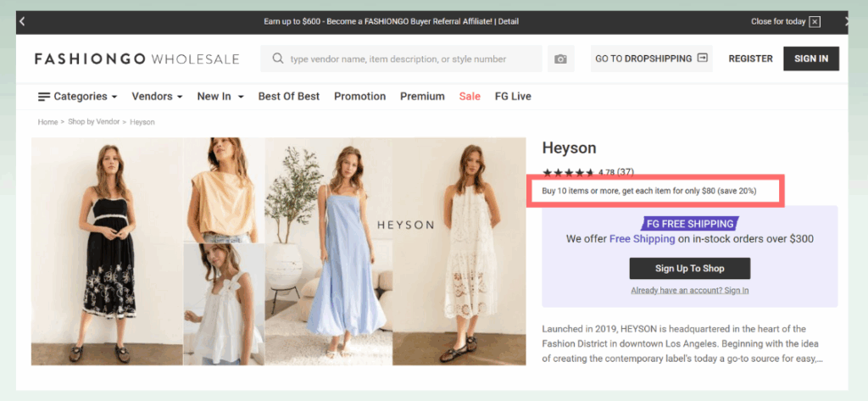Click the black dress model photo
This screenshot has width=868, height=401.
pyautogui.click(x=107, y=252)
